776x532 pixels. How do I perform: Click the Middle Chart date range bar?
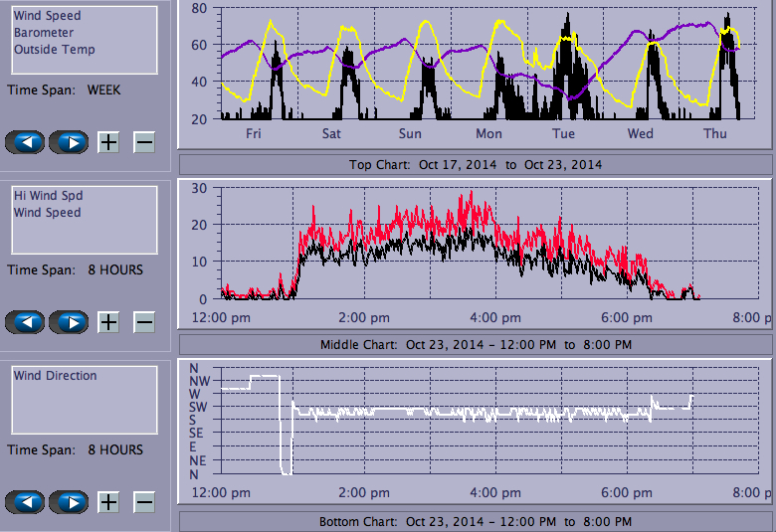475,344
